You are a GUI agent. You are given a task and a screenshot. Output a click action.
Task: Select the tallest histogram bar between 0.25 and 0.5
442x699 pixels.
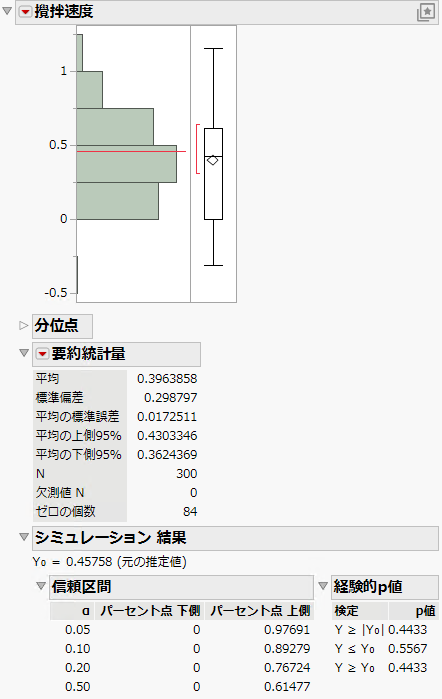(x=127, y=164)
